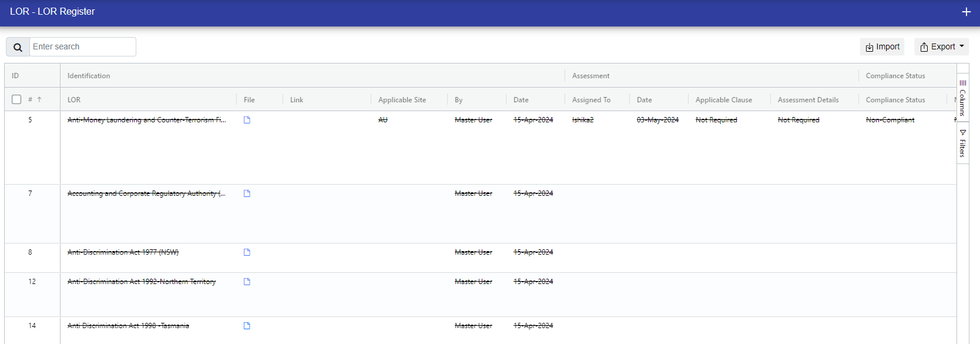Sort by LOR column header
980x344 pixels.
click(74, 100)
